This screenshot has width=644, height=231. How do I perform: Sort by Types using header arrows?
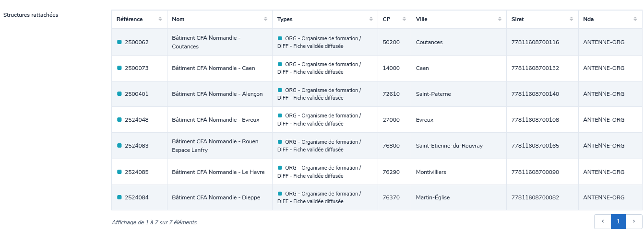tap(371, 19)
